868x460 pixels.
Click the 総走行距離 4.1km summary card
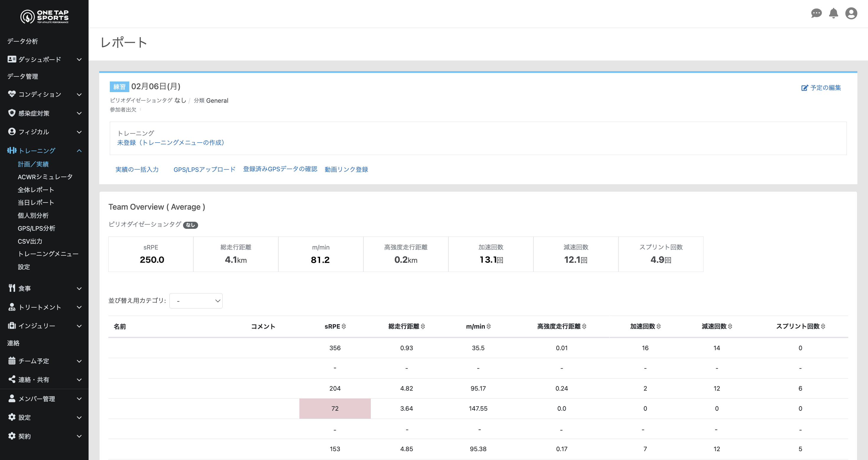tap(236, 254)
